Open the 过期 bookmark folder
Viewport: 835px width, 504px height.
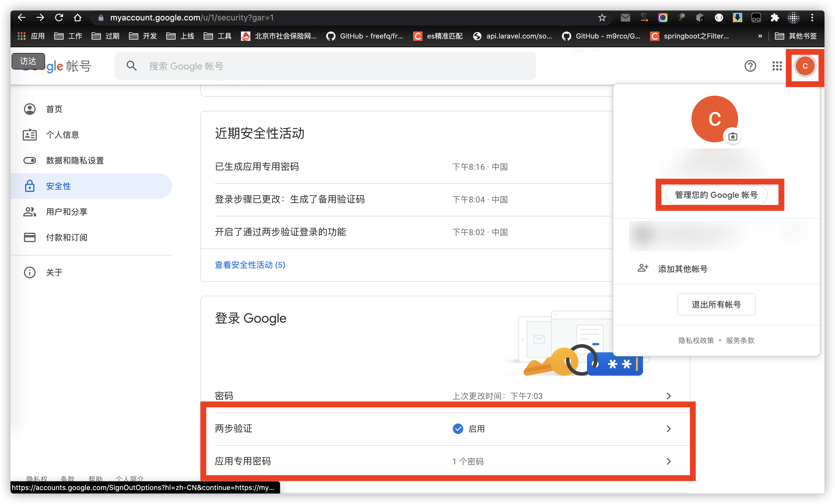(x=106, y=36)
